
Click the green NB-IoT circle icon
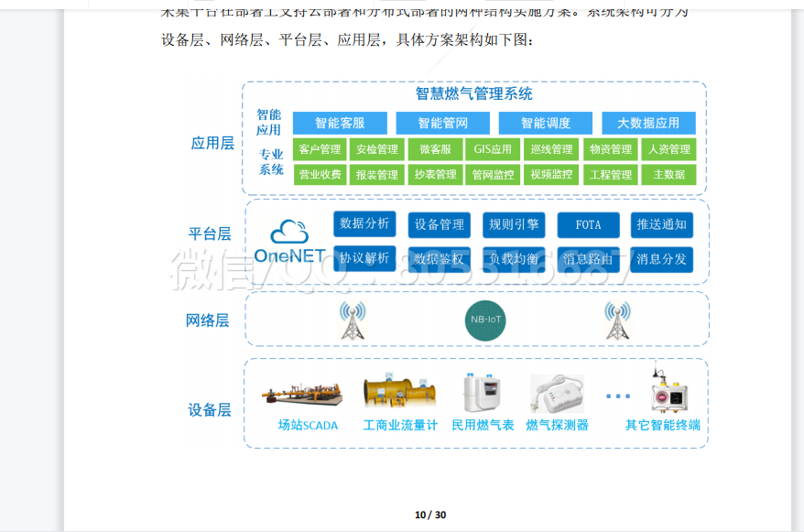pos(485,320)
